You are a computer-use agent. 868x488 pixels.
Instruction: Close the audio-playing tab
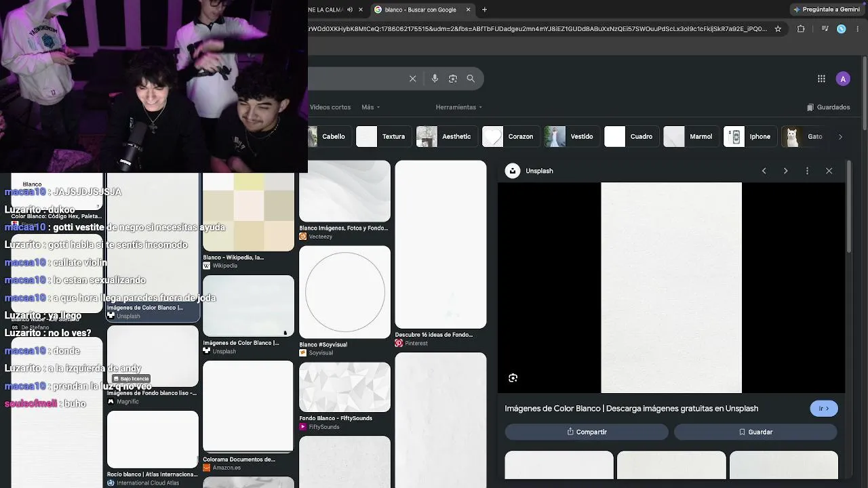click(360, 9)
